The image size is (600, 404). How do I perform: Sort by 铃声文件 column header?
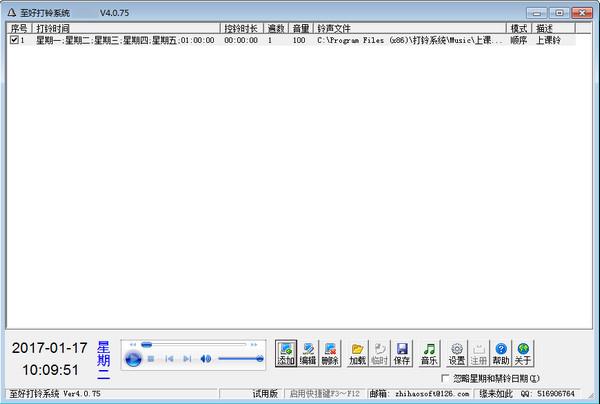coord(410,29)
